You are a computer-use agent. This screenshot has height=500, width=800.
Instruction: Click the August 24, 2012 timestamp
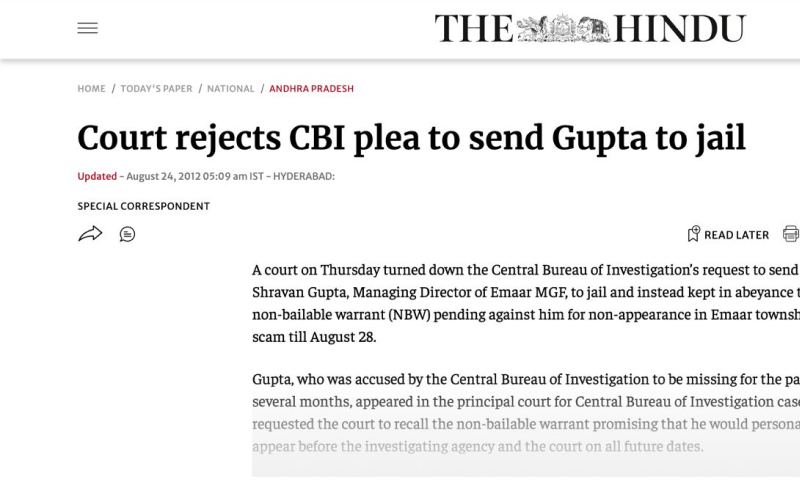(195, 177)
